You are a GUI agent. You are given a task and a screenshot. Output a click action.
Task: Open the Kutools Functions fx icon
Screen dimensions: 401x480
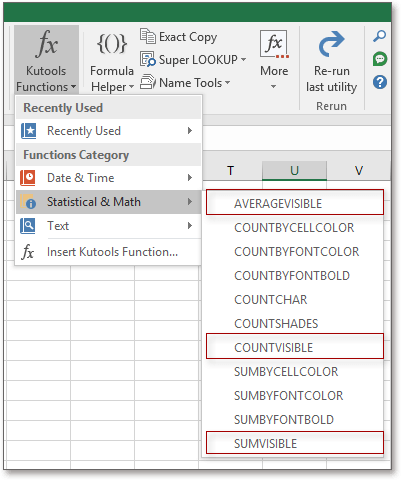(x=46, y=43)
